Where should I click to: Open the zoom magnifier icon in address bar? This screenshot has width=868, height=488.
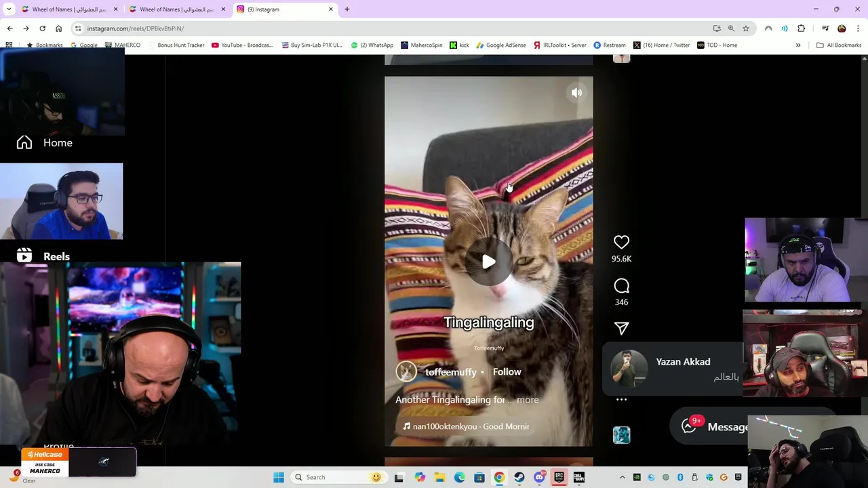pos(731,28)
